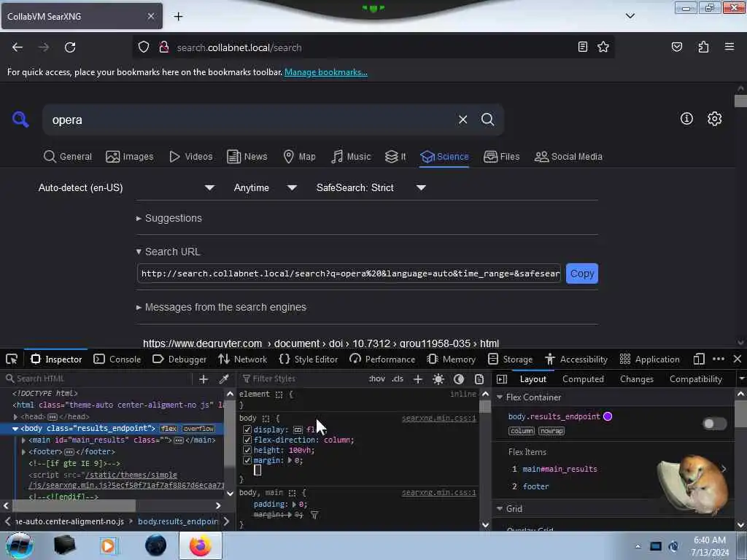Image resolution: width=747 pixels, height=560 pixels.
Task: Activate the element picker tool
Action: pos(12,359)
